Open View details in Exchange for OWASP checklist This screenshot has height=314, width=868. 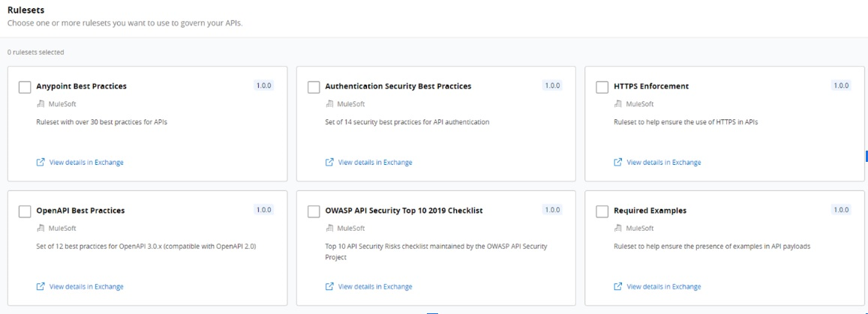coord(375,286)
